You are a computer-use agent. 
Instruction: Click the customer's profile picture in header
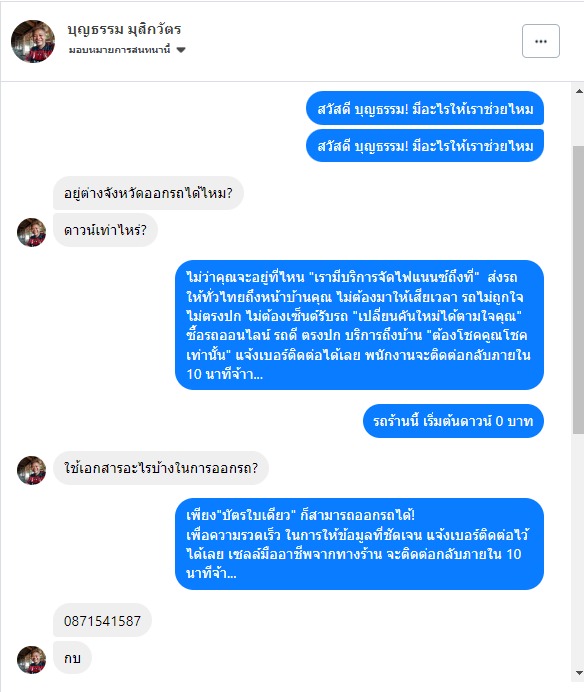pos(33,41)
